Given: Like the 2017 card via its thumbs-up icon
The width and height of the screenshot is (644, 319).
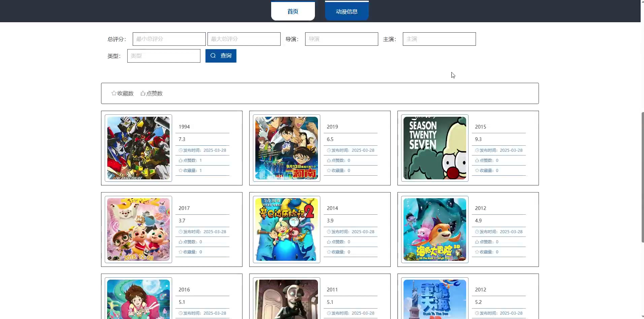Looking at the screenshot, I should (x=181, y=242).
